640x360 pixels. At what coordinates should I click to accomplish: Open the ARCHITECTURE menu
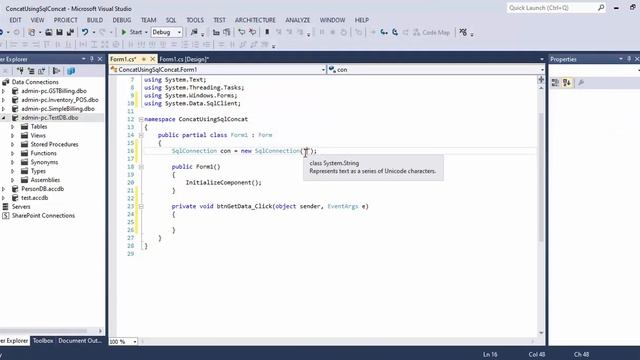point(255,20)
